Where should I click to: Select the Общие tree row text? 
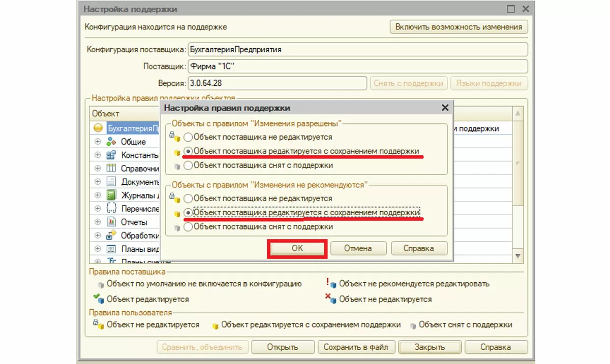[x=133, y=142]
